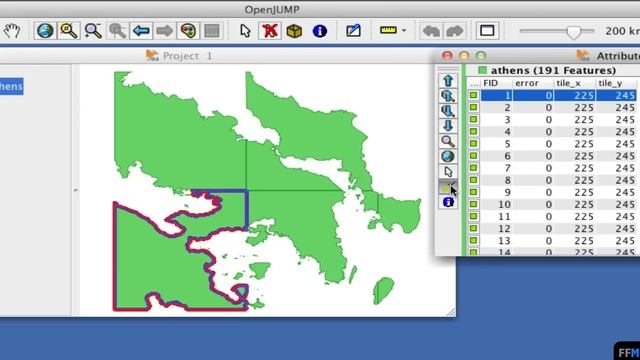The height and width of the screenshot is (360, 640).
Task: Select FID cell of row 7
Action: click(x=496, y=168)
